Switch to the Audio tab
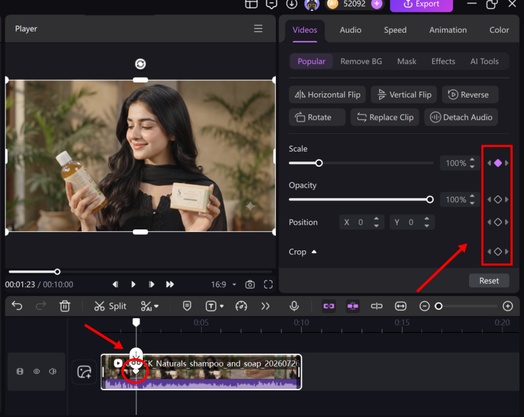 350,30
